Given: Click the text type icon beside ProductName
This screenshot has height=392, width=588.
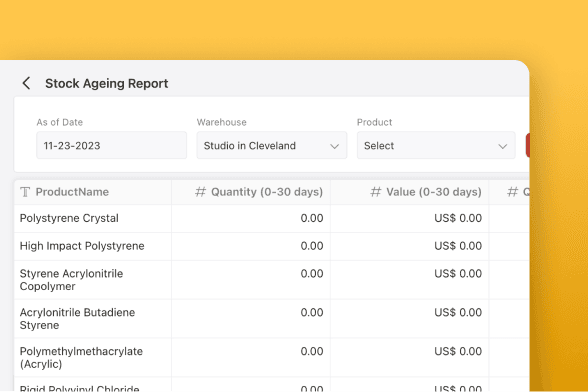Looking at the screenshot, I should pos(25,192).
